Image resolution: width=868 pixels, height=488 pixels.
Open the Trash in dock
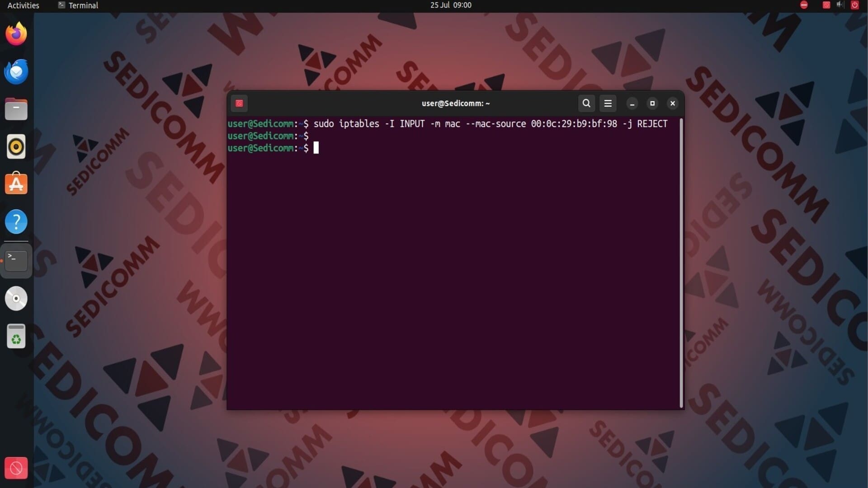(16, 336)
